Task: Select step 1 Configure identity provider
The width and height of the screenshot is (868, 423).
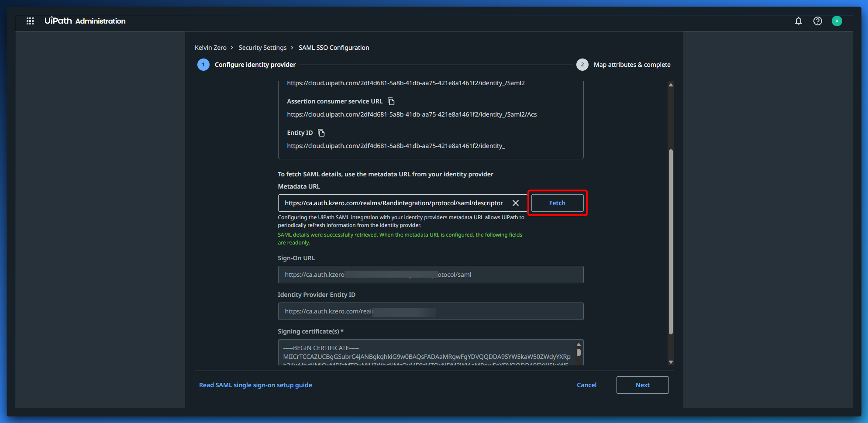Action: pos(247,65)
